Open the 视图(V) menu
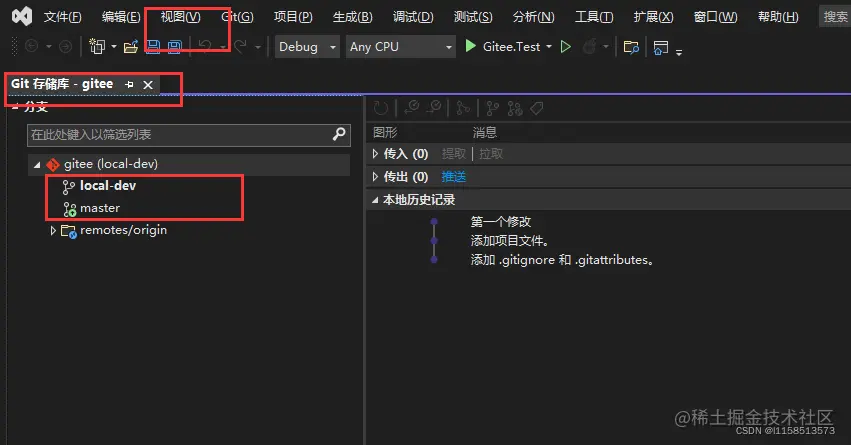851x445 pixels. tap(180, 17)
